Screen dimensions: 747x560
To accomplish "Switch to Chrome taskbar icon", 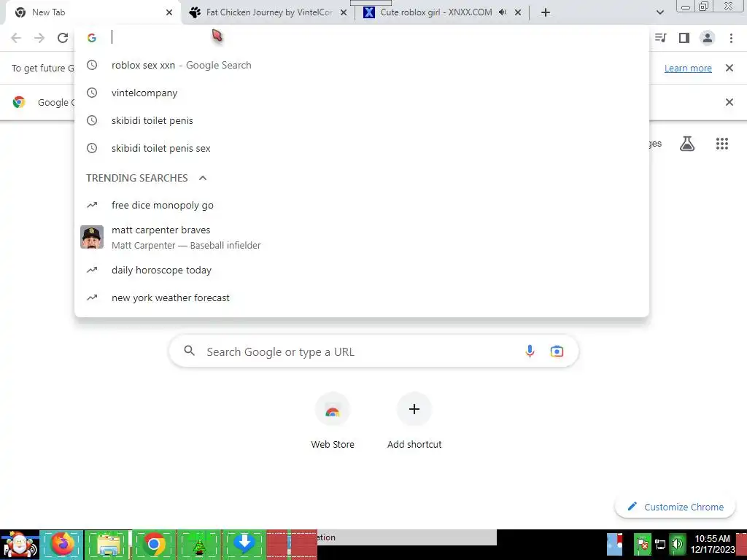I will pos(153,544).
